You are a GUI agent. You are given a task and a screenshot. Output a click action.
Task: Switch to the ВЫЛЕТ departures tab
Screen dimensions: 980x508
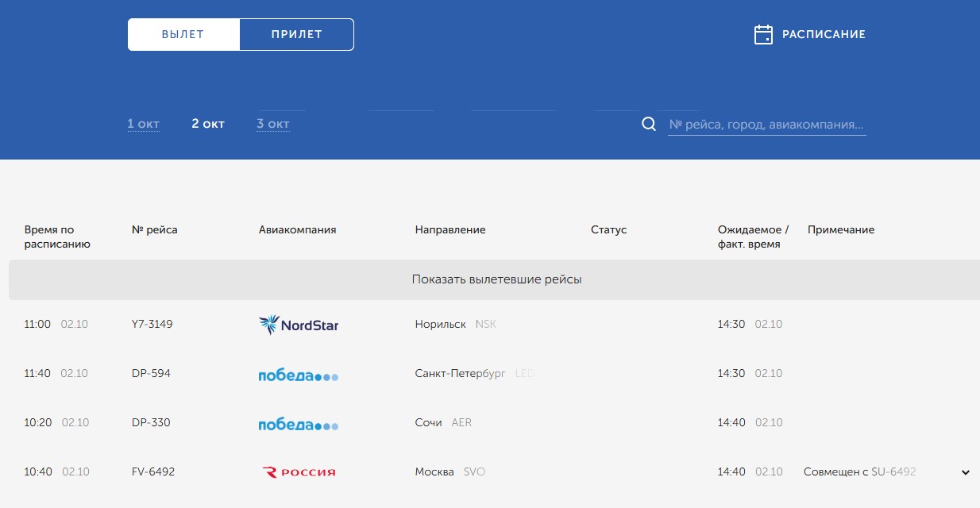pos(183,34)
